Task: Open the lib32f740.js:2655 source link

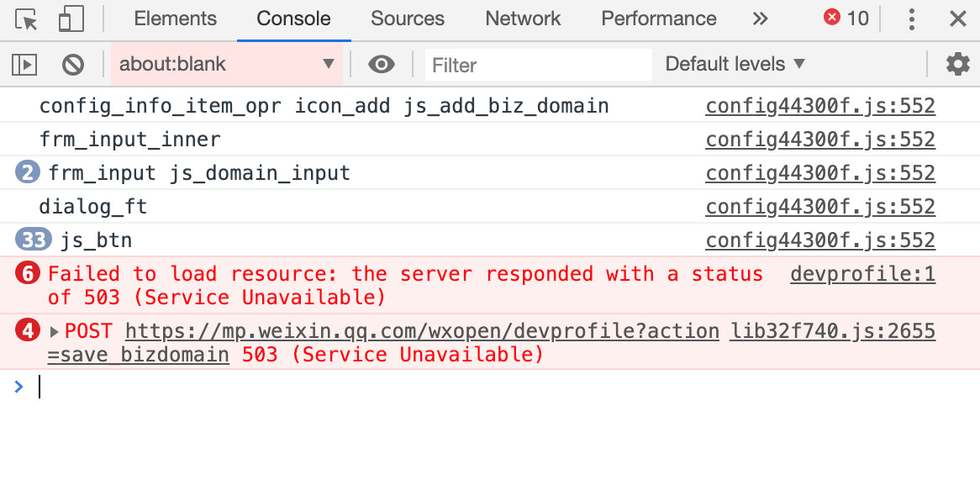Action: (833, 331)
